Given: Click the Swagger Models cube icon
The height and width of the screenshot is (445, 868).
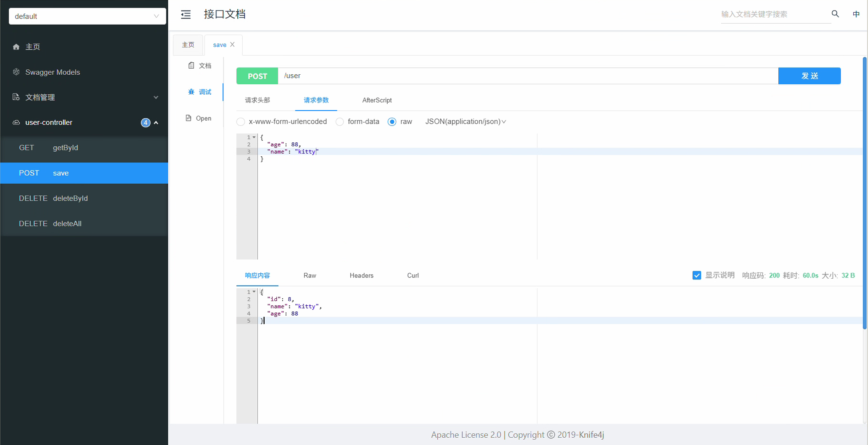Looking at the screenshot, I should pos(16,72).
